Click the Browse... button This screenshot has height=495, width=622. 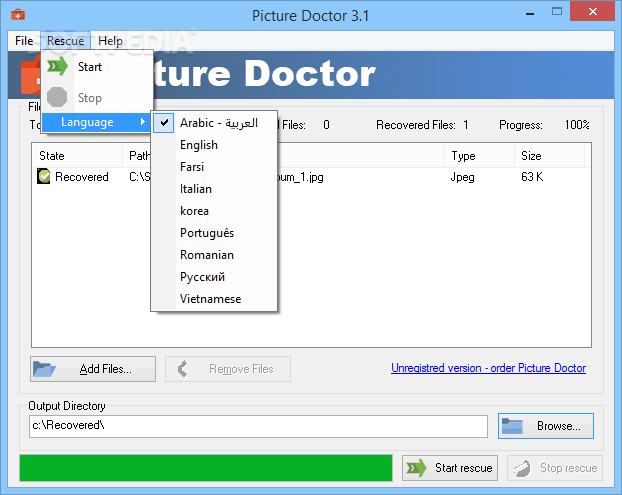tap(546, 426)
